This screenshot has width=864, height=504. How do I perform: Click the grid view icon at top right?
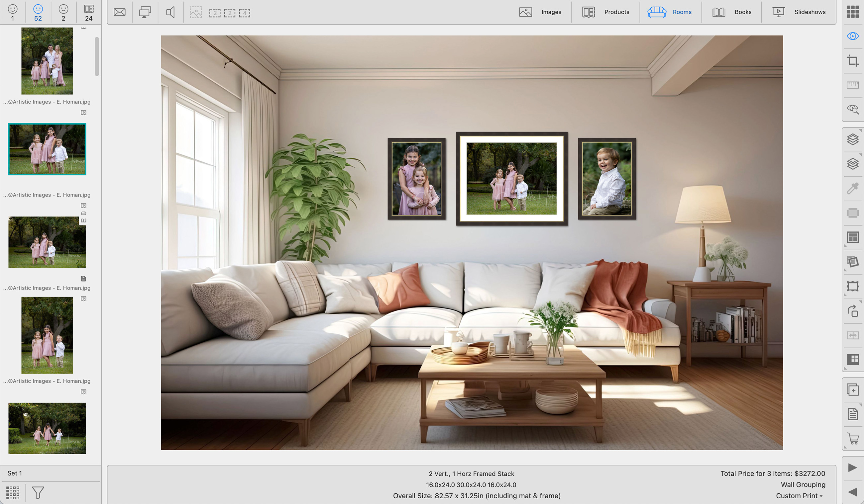[852, 12]
